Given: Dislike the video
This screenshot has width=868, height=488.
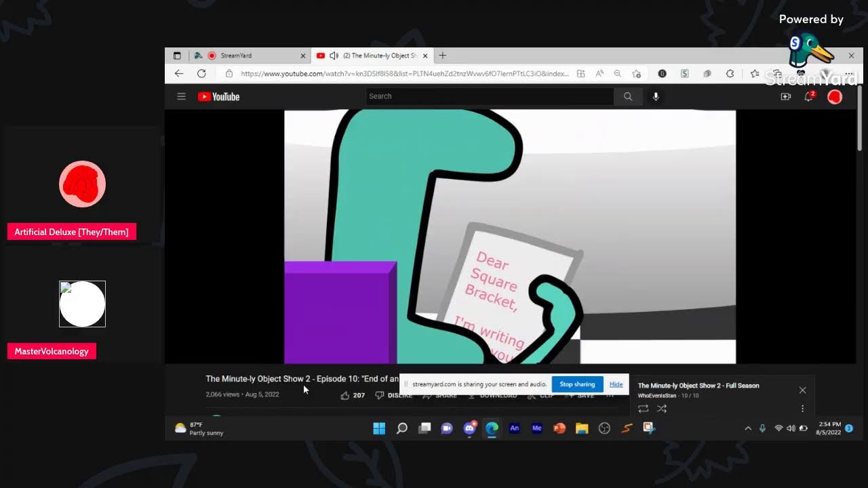Looking at the screenshot, I should (x=393, y=395).
